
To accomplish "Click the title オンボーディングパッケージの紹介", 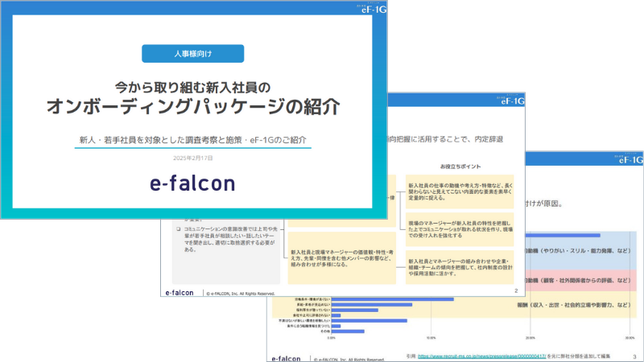I will click(x=193, y=106).
